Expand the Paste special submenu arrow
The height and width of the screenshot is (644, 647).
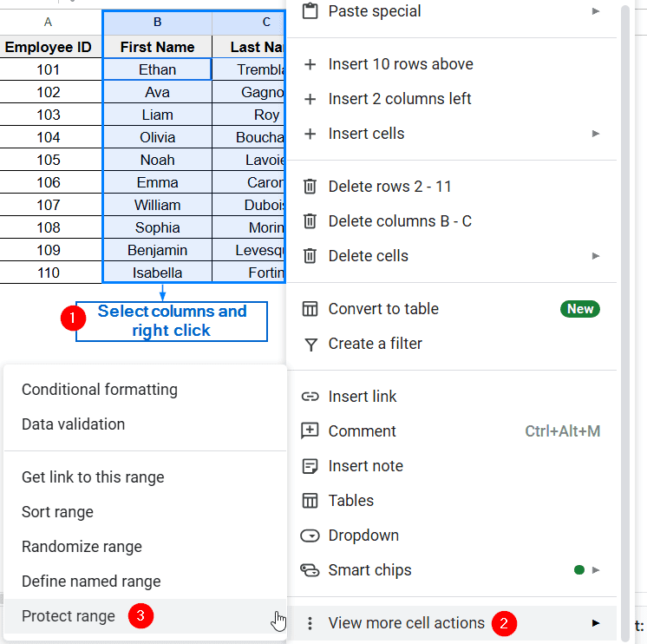[596, 11]
